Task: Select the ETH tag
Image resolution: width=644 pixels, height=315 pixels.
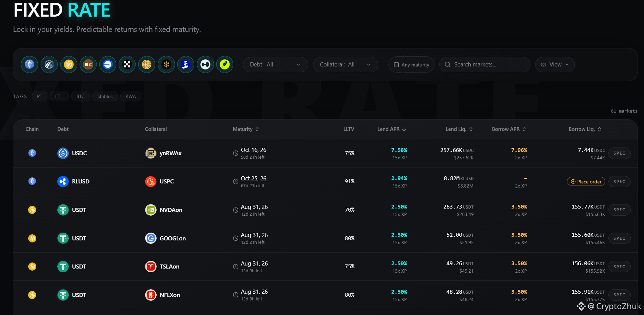Action: click(x=59, y=96)
